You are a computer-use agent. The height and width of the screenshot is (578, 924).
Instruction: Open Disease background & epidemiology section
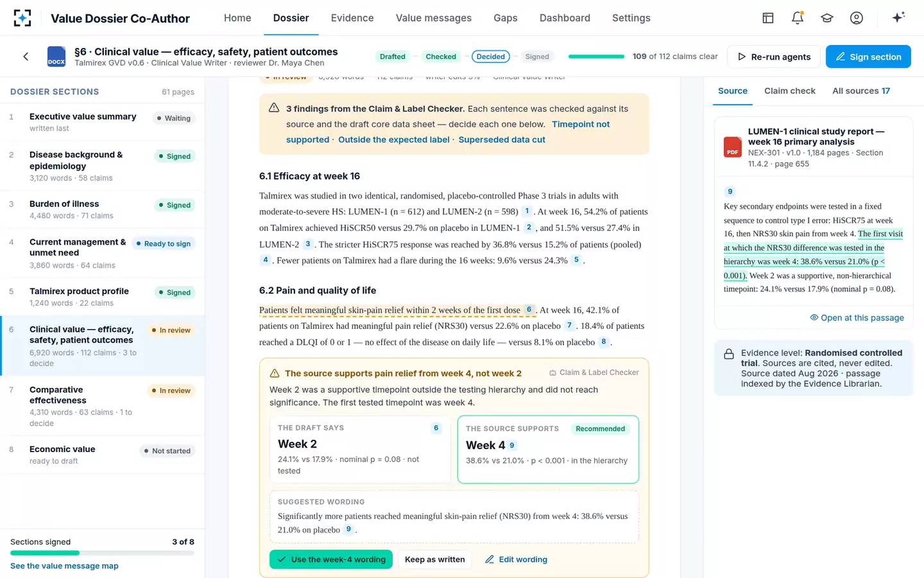click(102, 166)
